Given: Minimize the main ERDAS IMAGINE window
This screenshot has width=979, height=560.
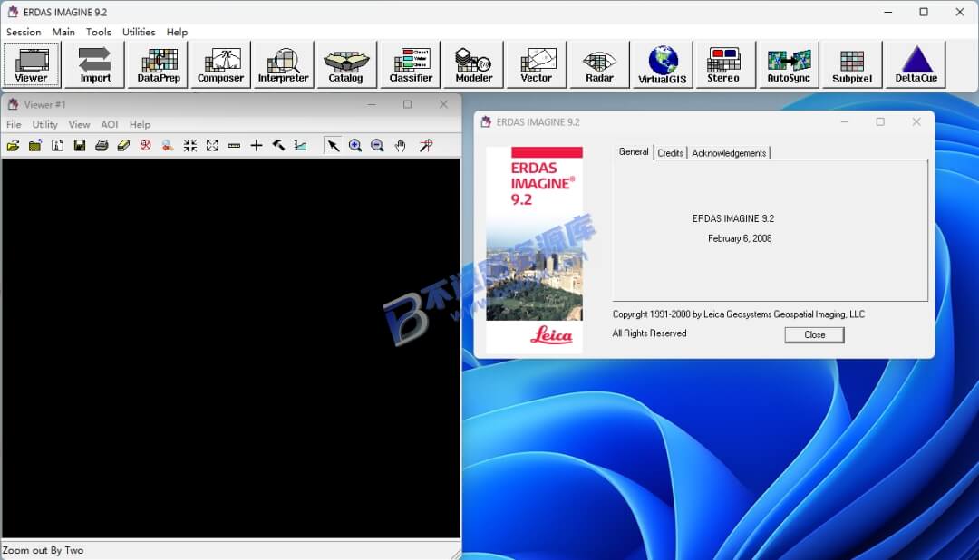Looking at the screenshot, I should (x=887, y=12).
